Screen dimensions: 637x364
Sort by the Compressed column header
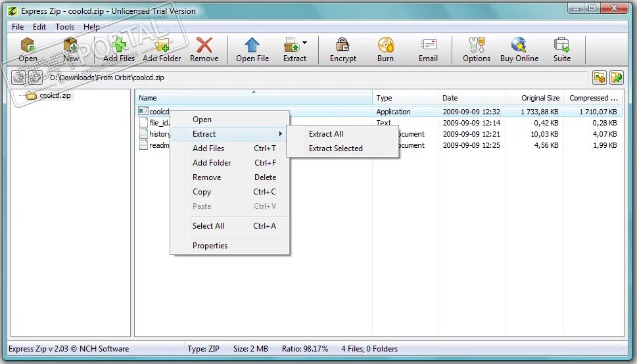point(594,98)
